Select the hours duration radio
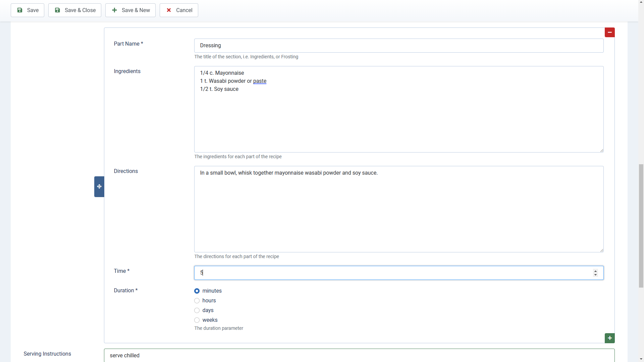Screen dimensions: 644x362 tap(197, 301)
